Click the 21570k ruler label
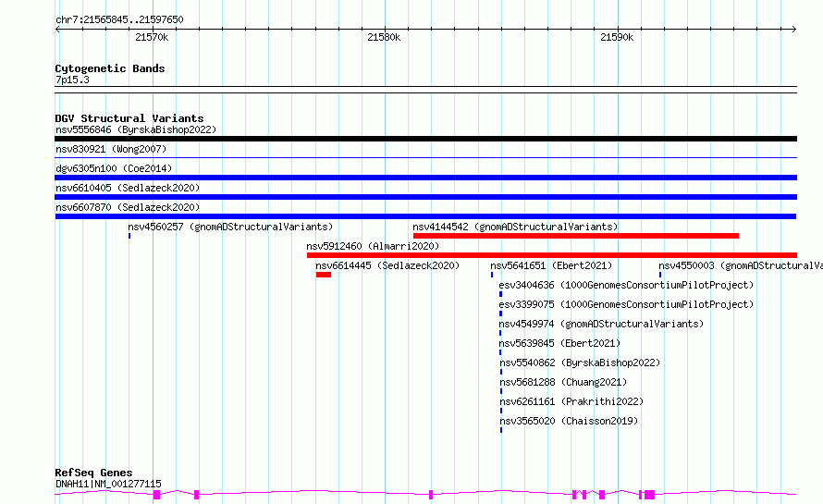 coord(152,37)
